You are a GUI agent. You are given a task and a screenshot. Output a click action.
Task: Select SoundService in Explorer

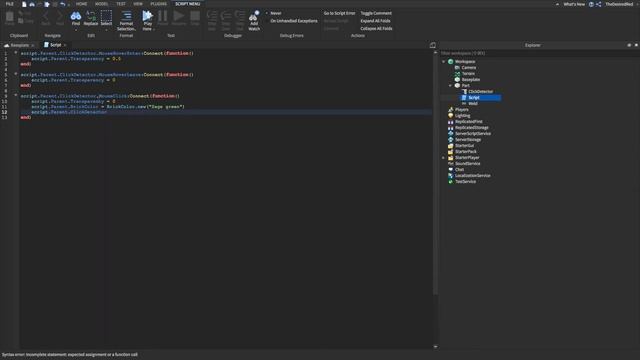coord(467,164)
